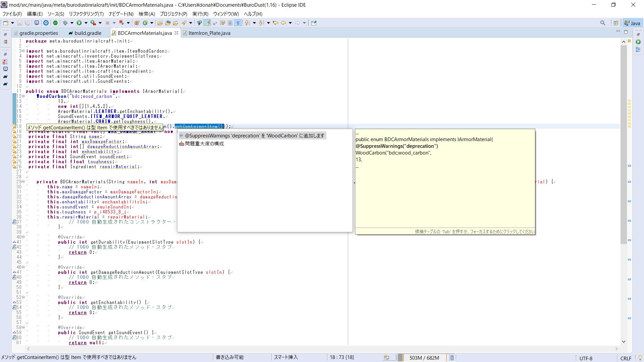Open the Run button dropdown arrow
The height and width of the screenshot is (362, 644).
point(86,23)
